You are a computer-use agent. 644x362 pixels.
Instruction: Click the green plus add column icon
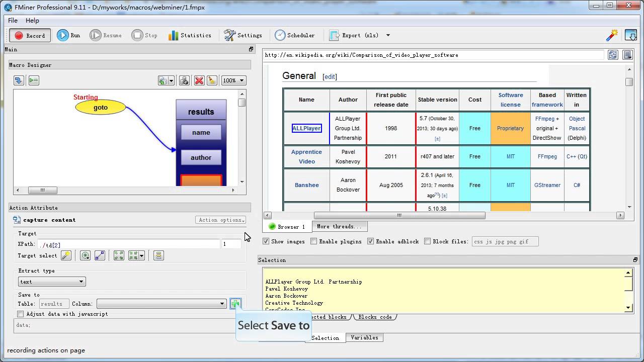pos(235,303)
